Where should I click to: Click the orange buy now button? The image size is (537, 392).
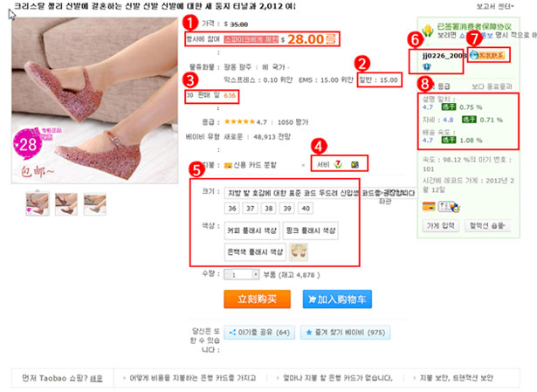click(x=258, y=299)
